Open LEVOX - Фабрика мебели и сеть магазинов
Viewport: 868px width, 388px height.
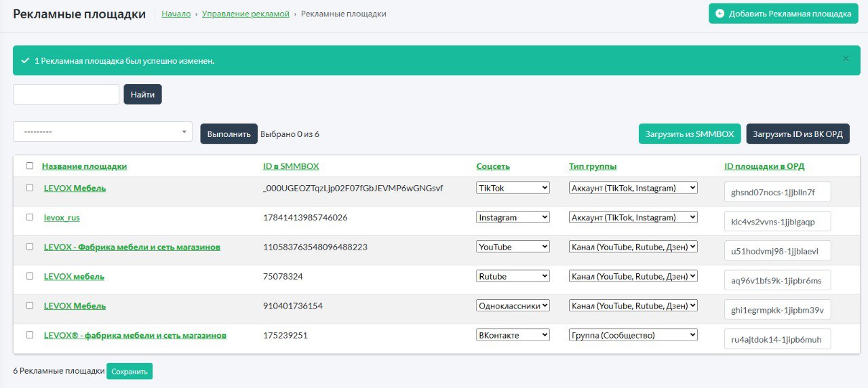132,247
